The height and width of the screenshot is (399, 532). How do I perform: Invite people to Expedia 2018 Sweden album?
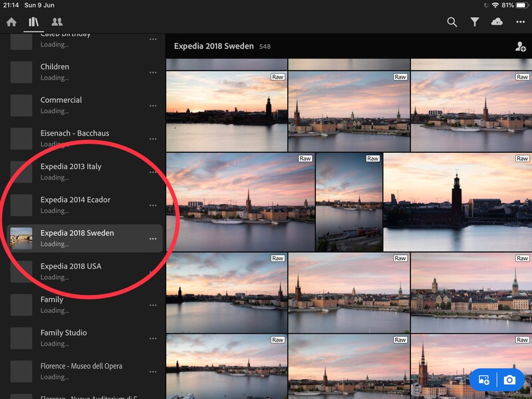pyautogui.click(x=520, y=47)
